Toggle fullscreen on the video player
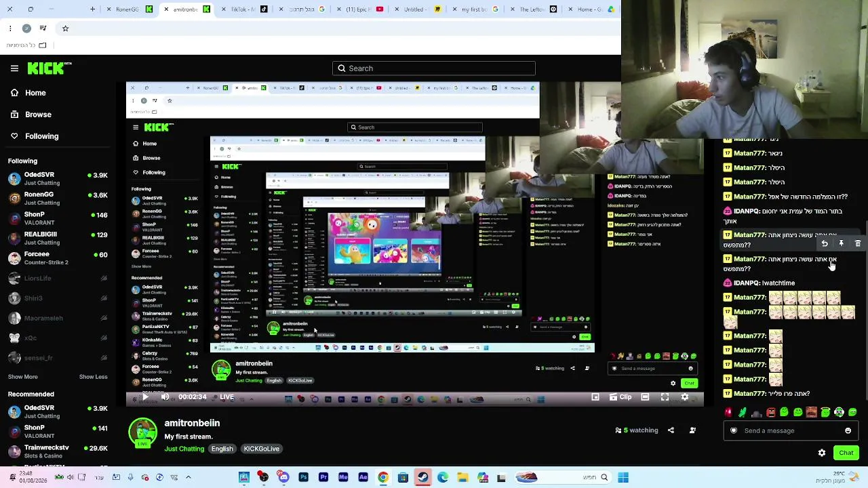868x488 pixels. [x=665, y=397]
